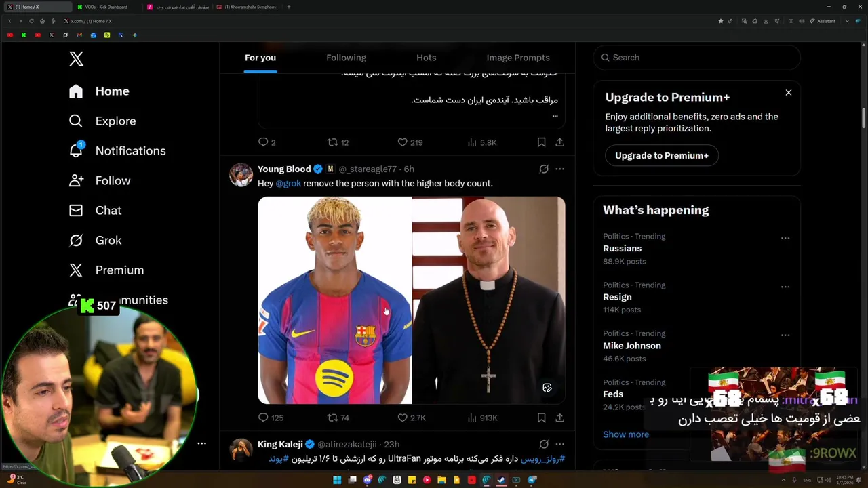Repost the Young Blood post
The width and height of the screenshot is (868, 488).
(x=338, y=418)
